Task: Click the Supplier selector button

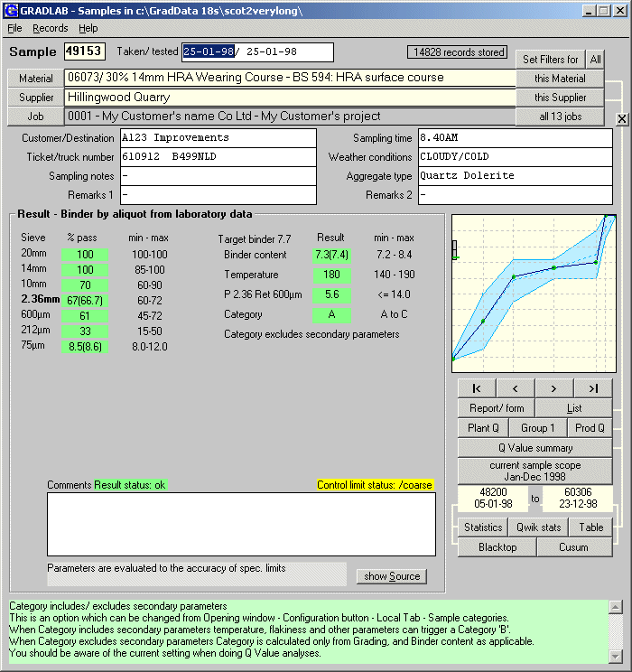Action: (36, 98)
